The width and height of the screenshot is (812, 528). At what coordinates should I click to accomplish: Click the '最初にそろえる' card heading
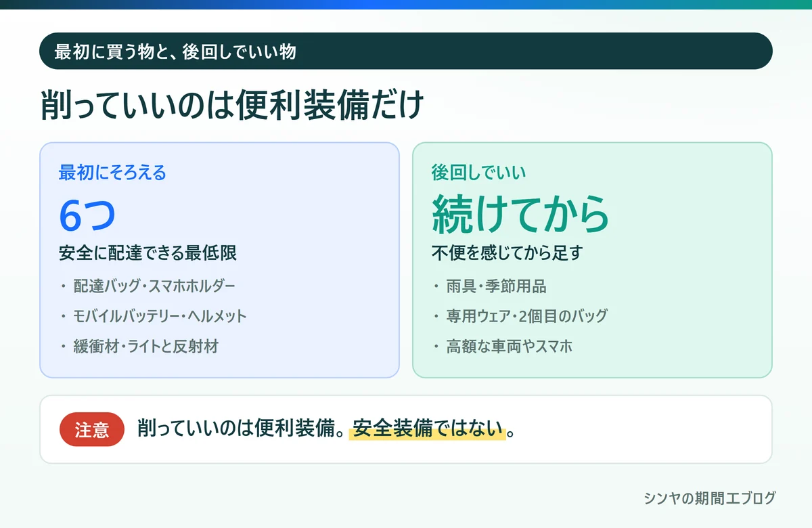click(112, 173)
